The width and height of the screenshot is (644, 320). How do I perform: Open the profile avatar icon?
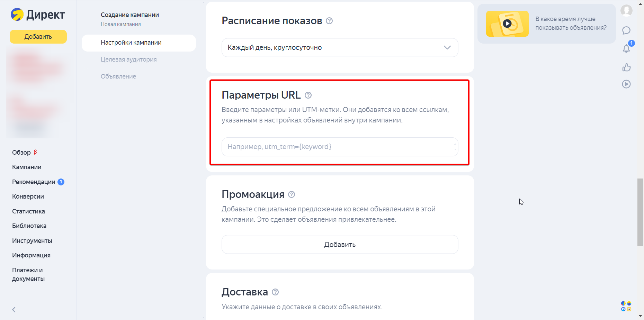point(626,11)
